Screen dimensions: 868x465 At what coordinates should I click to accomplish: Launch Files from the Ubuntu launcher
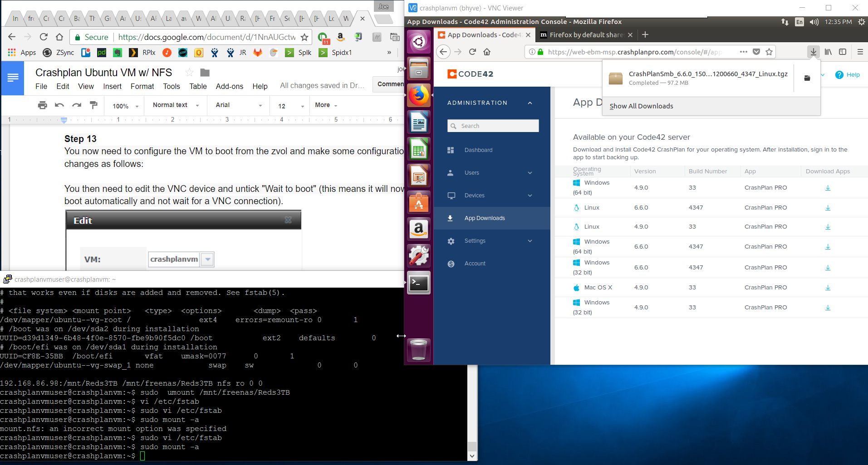tap(419, 69)
